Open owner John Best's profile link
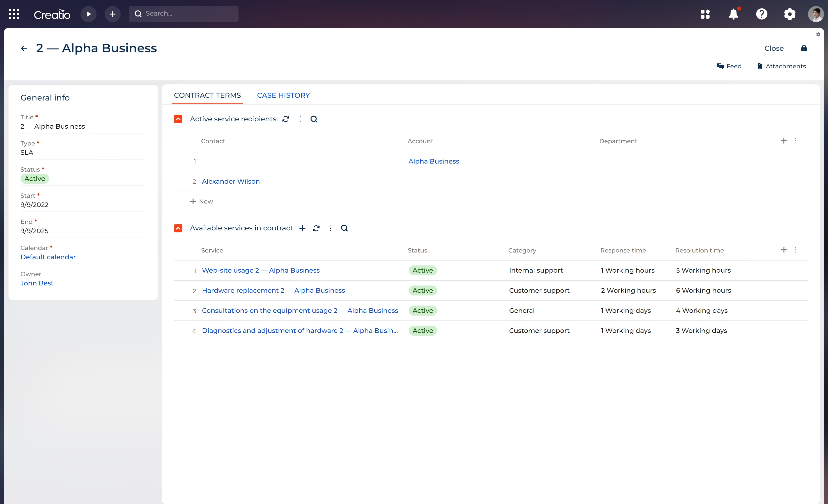The height and width of the screenshot is (504, 828). click(x=37, y=283)
